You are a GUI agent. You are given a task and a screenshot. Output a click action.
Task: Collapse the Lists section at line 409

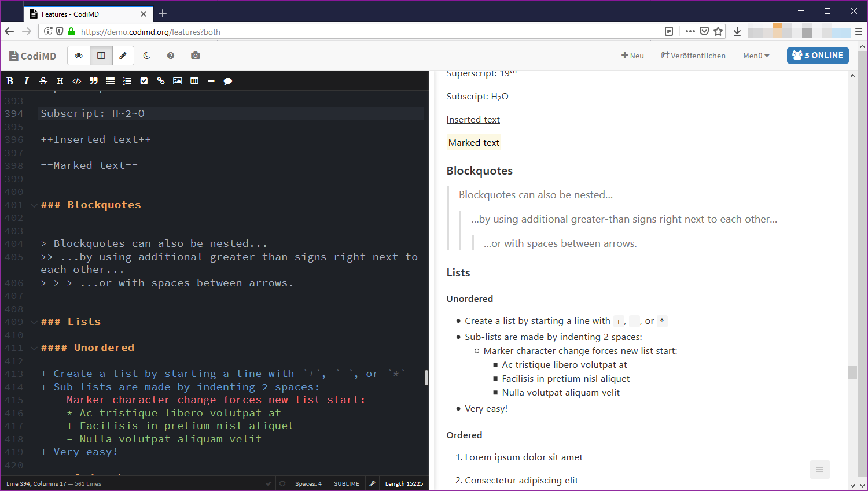34,322
